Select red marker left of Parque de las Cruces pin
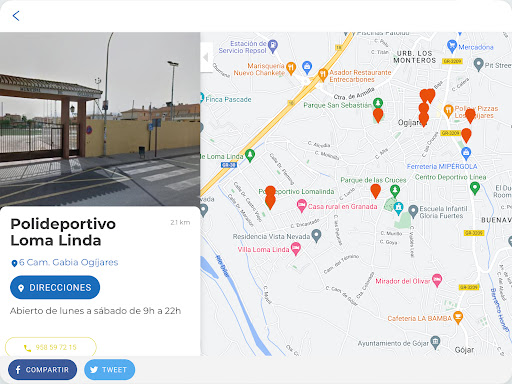This screenshot has height=384, width=512. (x=376, y=191)
